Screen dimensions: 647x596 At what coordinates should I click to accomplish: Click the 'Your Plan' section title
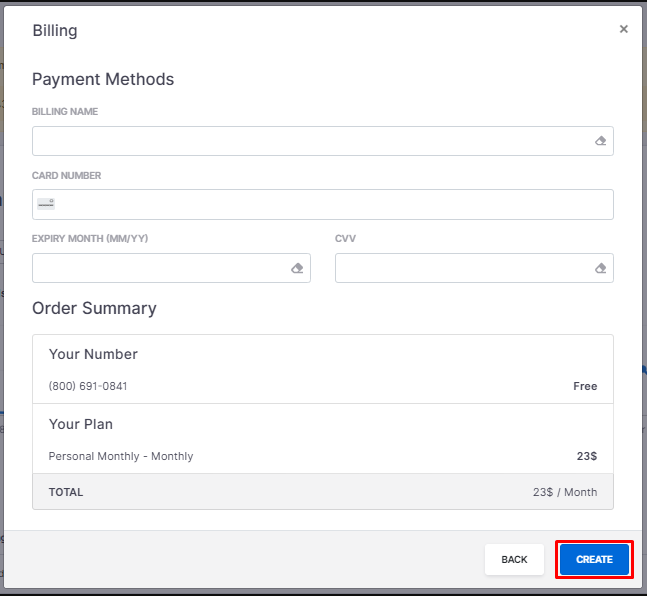click(81, 424)
